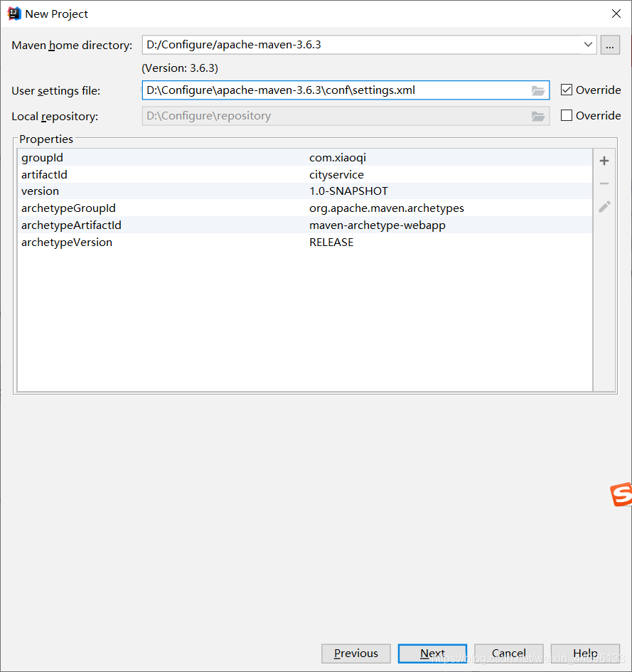Select the version property row
The width and height of the screenshot is (632, 672).
pyautogui.click(x=305, y=191)
